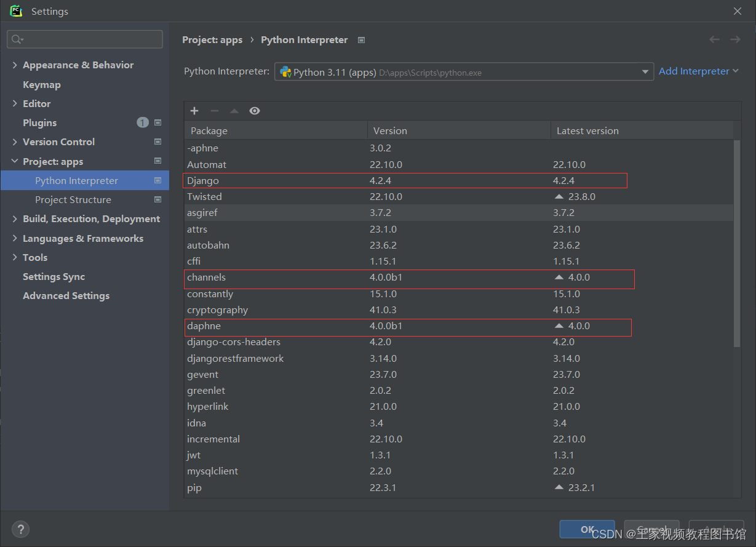The height and width of the screenshot is (547, 756).
Task: Expand the Tools section
Action: pyautogui.click(x=14, y=257)
